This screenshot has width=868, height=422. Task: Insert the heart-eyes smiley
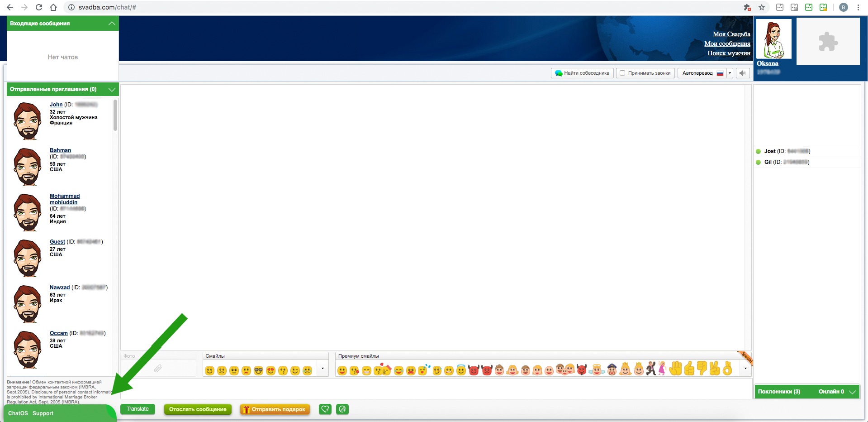coord(270,370)
